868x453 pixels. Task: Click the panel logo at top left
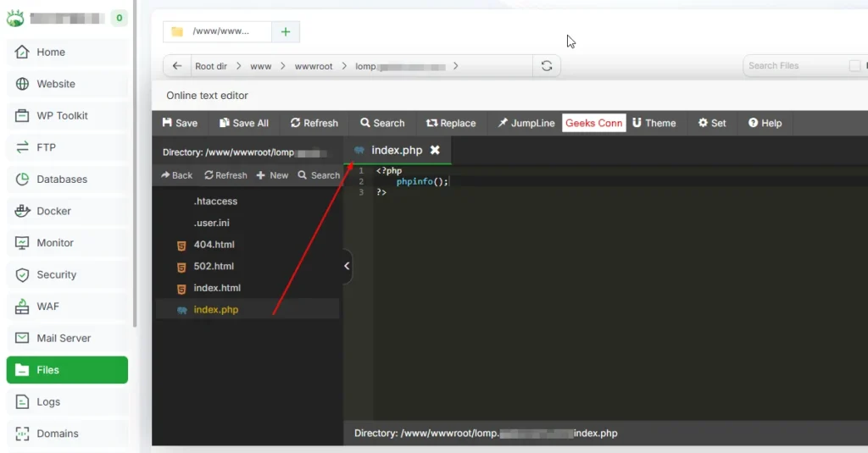(x=15, y=19)
